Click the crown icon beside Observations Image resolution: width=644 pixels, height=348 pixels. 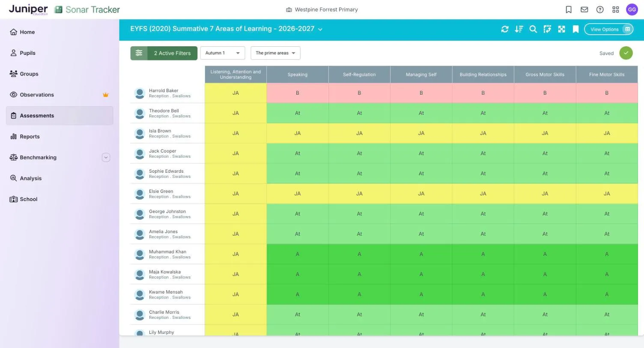[105, 95]
